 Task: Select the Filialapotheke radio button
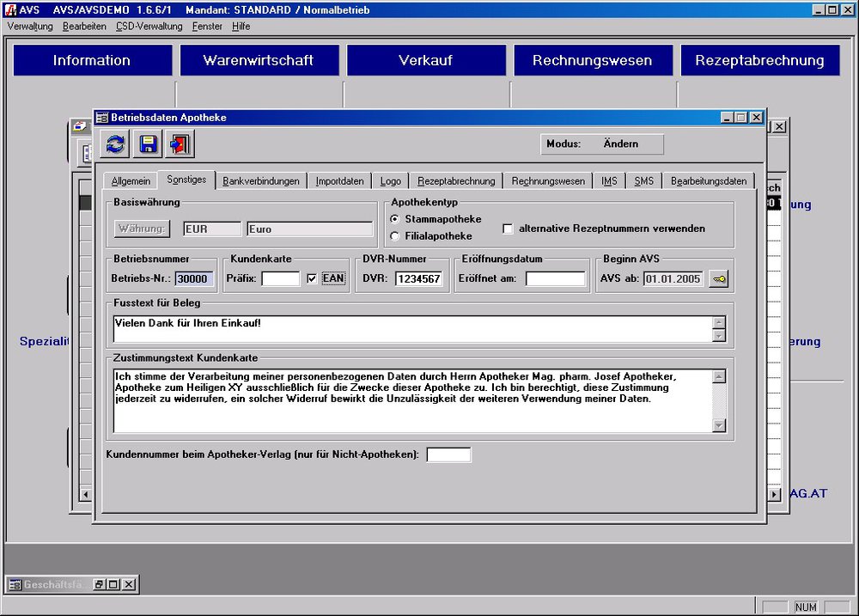tap(394, 235)
